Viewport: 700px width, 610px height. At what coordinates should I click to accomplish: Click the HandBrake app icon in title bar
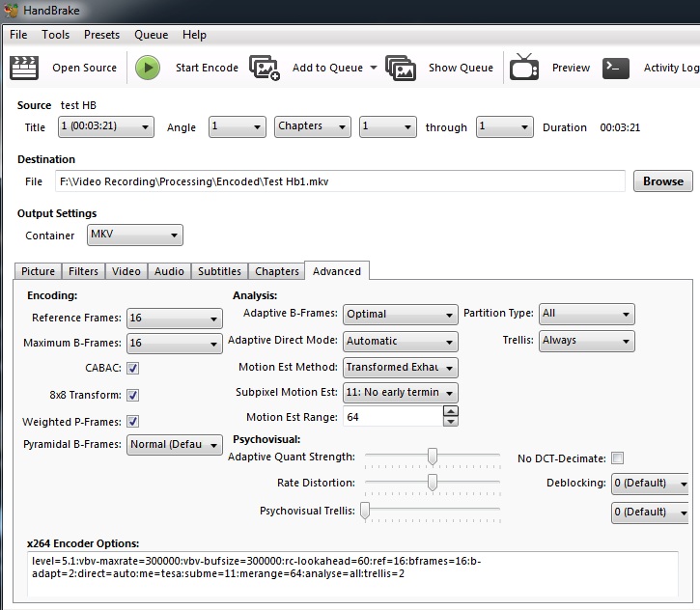click(x=11, y=10)
